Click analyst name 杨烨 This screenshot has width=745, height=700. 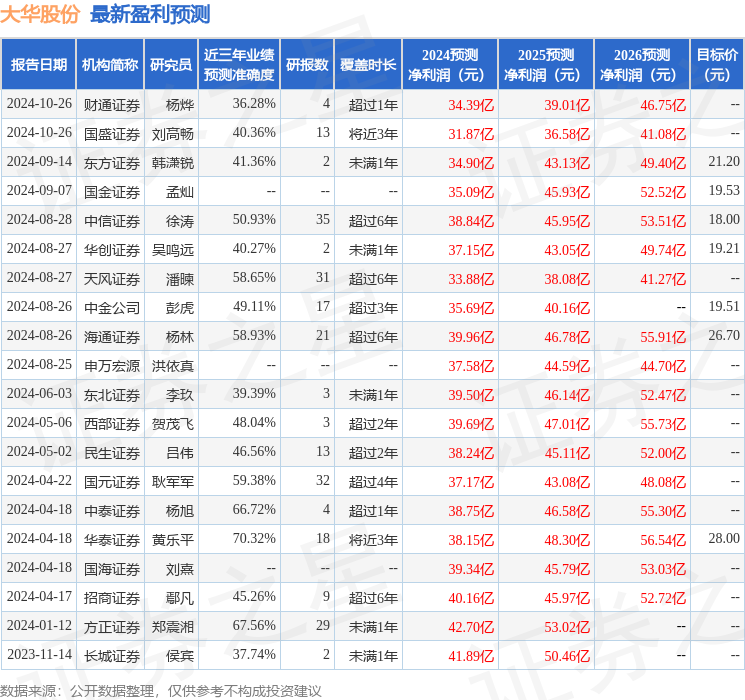pos(180,105)
